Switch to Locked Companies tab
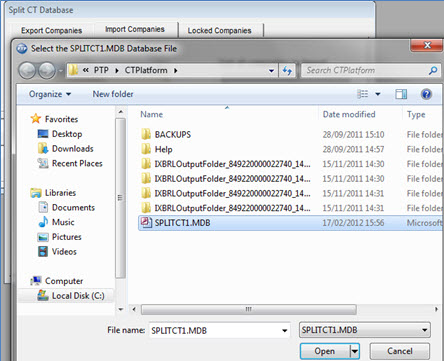The height and width of the screenshot is (361, 444). [x=220, y=31]
